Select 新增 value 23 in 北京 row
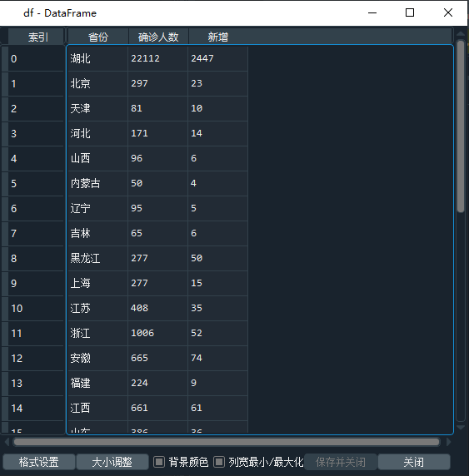The image size is (469, 476). pyautogui.click(x=218, y=83)
